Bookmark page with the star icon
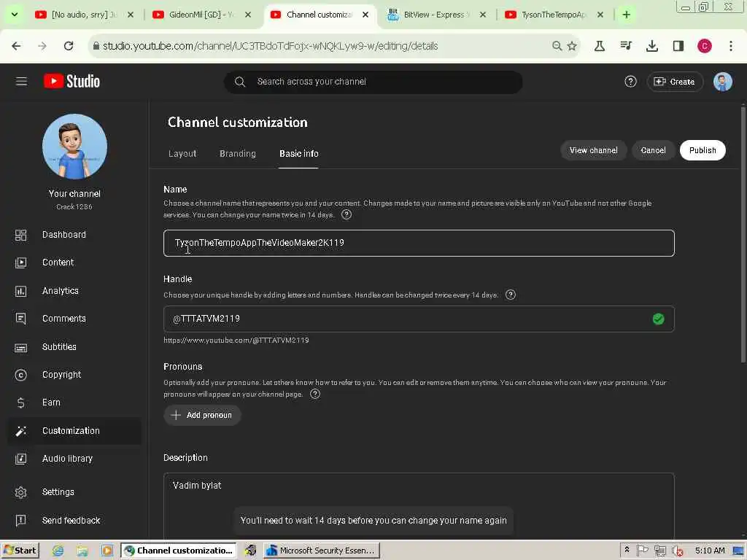 572,46
